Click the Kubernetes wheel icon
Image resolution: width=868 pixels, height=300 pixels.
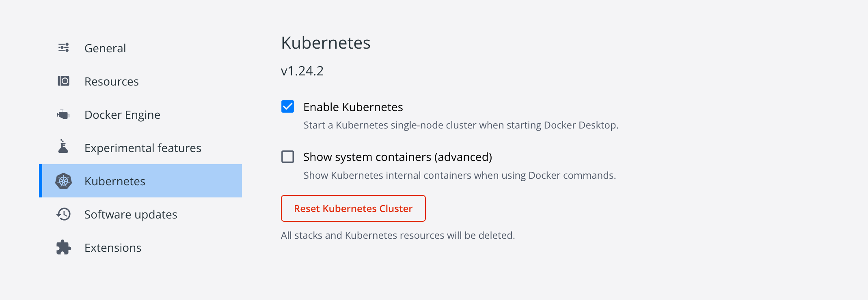[x=63, y=181]
